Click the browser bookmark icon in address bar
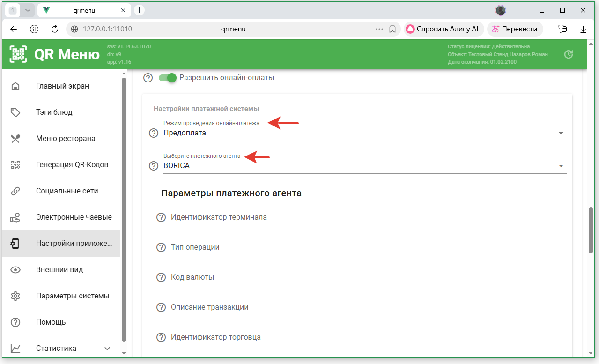599x364 pixels. 392,29
